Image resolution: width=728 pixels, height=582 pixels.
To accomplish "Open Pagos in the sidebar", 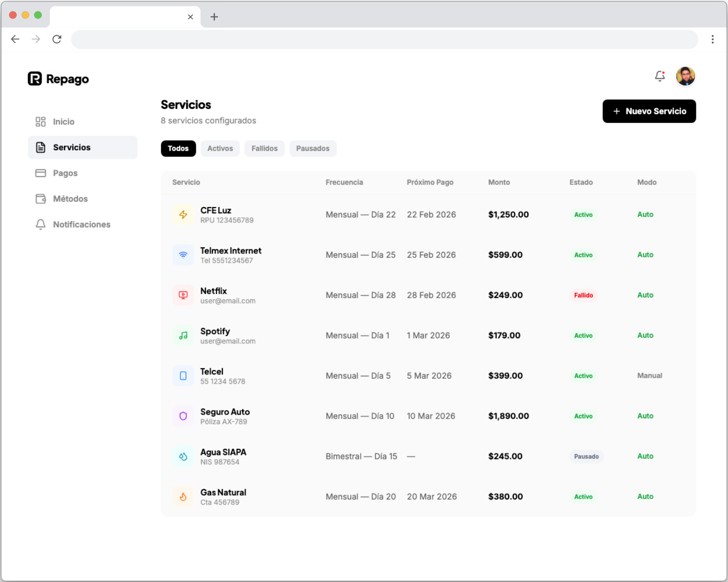I will point(83,173).
